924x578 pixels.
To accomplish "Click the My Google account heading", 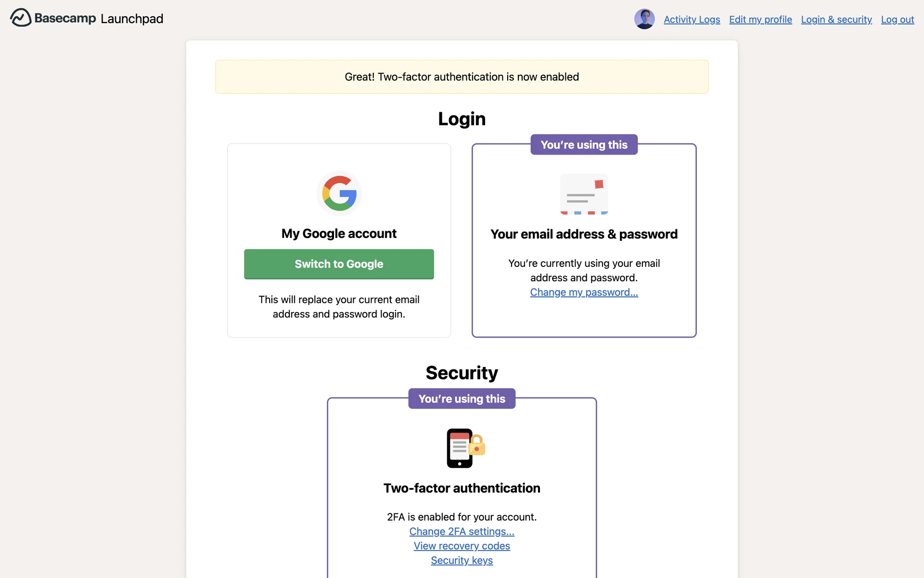I will 339,234.
